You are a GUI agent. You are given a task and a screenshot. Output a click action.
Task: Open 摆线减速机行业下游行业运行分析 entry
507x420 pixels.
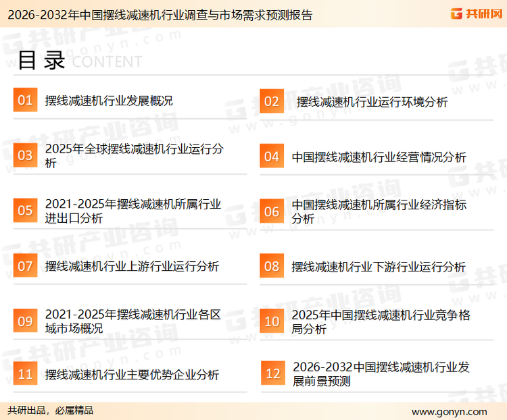click(379, 267)
